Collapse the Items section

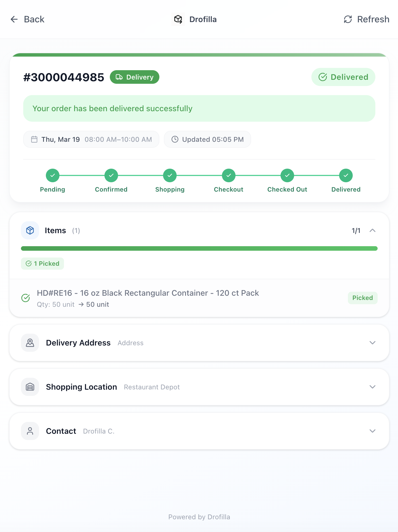point(373,230)
